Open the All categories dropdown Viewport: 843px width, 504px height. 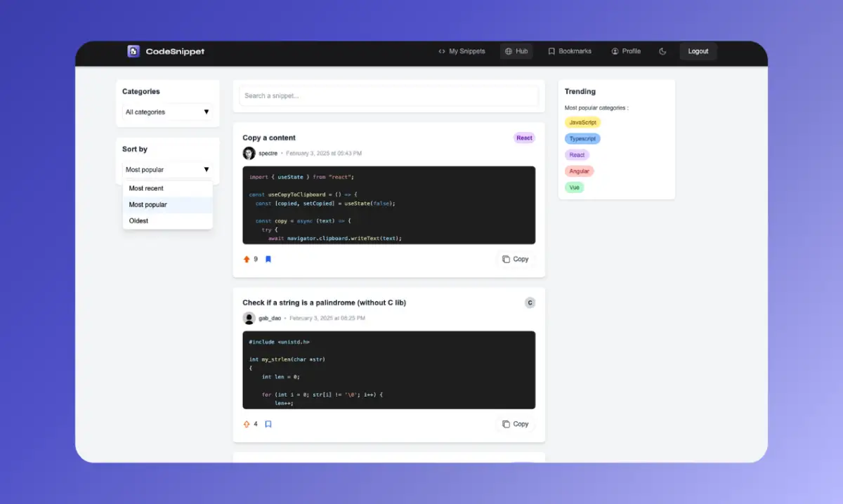click(x=167, y=112)
